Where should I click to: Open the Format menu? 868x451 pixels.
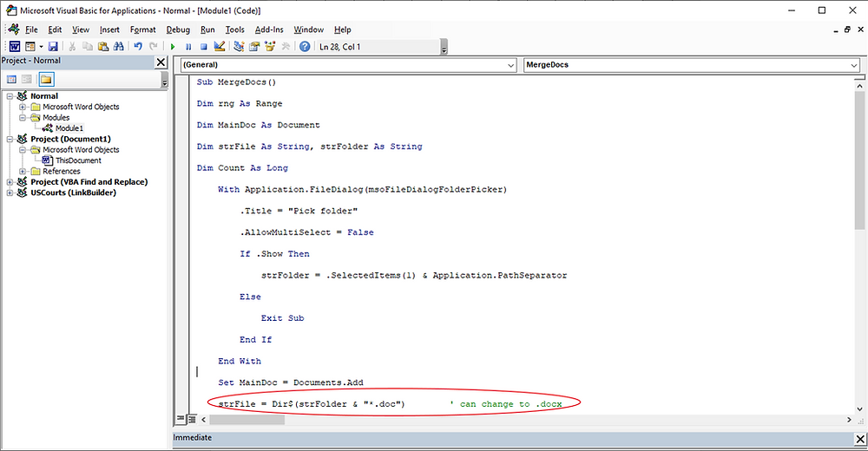(143, 29)
